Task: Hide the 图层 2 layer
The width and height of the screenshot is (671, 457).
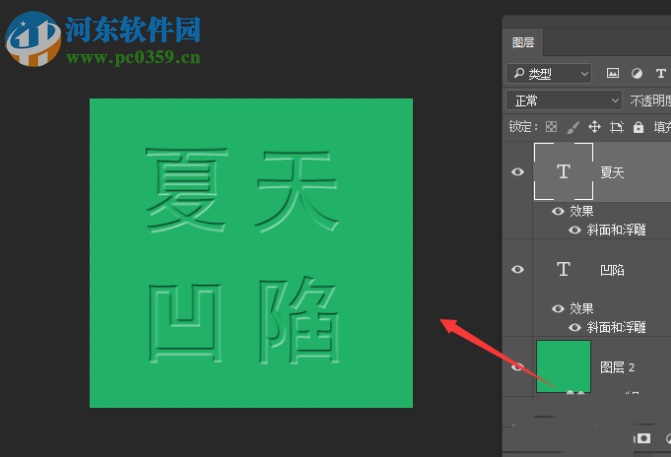Action: [x=517, y=367]
